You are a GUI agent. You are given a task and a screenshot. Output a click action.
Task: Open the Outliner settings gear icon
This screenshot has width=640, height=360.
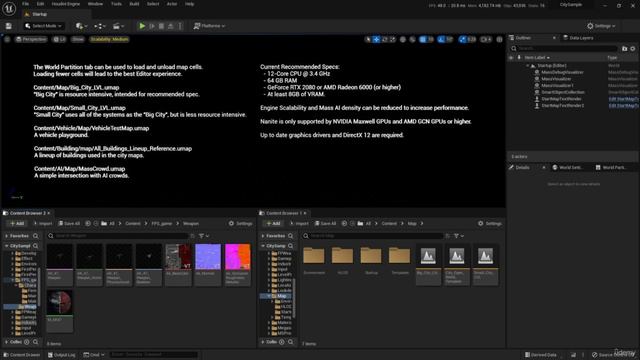coord(633,49)
